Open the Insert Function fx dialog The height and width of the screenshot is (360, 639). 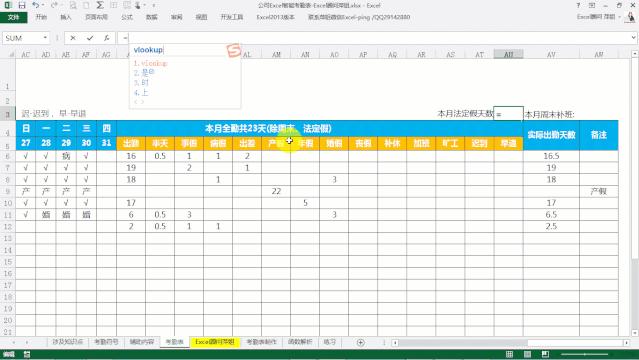tap(106, 38)
